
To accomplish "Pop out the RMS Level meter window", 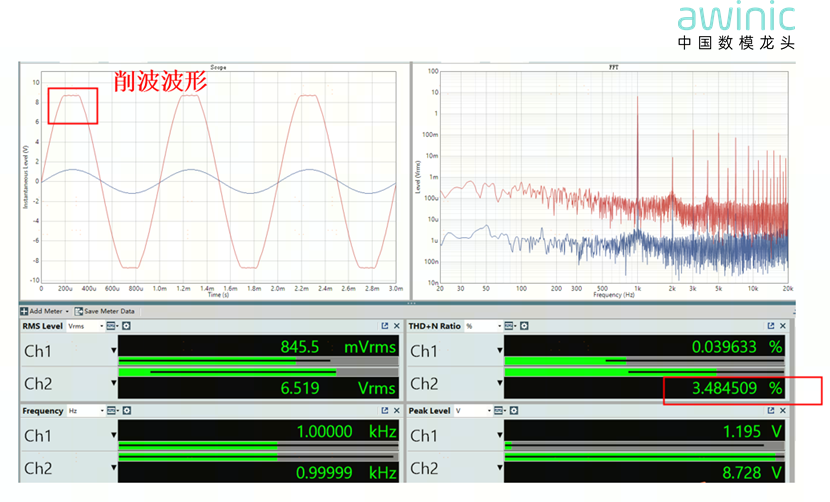I will click(385, 326).
